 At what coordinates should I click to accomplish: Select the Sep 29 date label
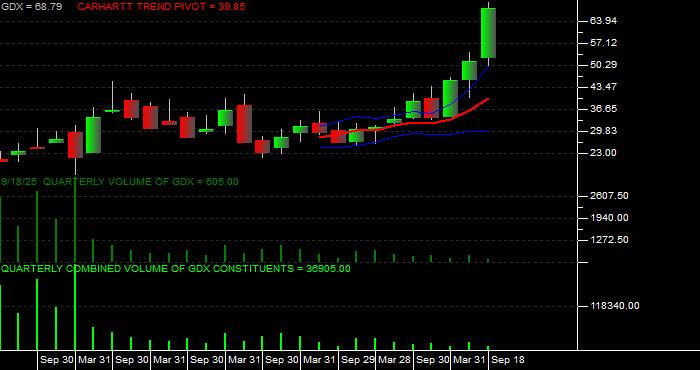click(358, 360)
